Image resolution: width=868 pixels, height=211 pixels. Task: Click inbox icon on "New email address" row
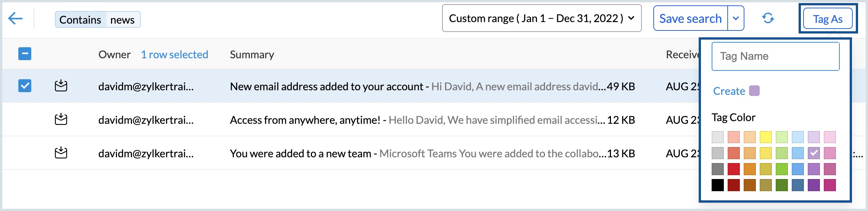click(x=61, y=86)
